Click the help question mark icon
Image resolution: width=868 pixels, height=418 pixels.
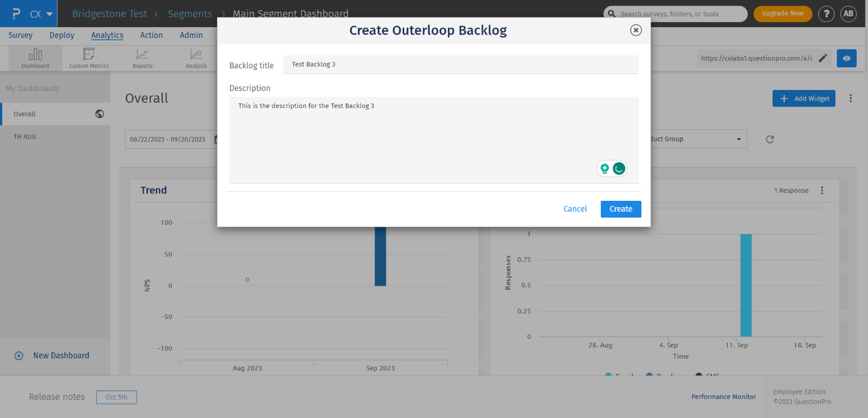[826, 14]
